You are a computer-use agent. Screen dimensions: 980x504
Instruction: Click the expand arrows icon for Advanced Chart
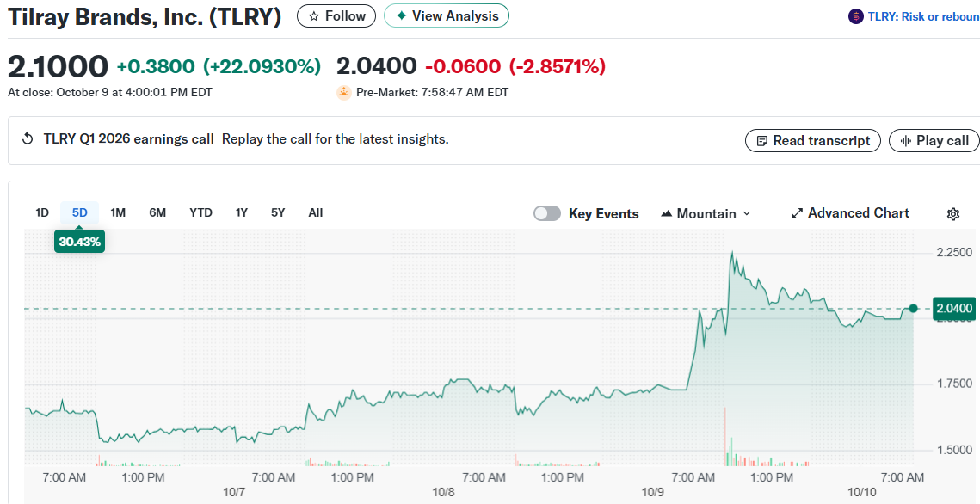click(797, 213)
